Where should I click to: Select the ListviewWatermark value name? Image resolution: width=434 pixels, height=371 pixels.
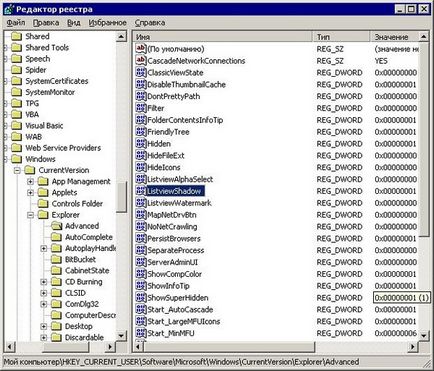[x=179, y=203]
